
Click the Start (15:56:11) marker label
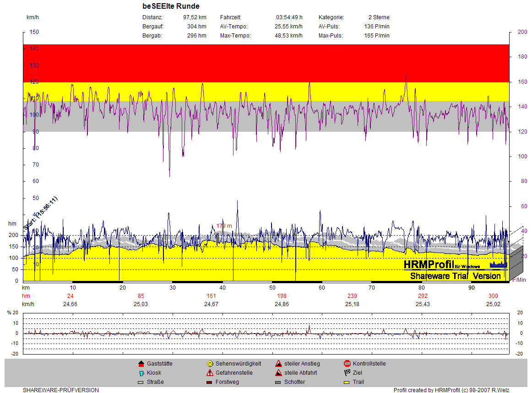tap(41, 213)
